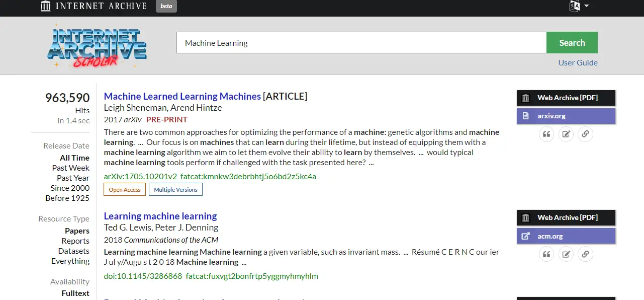Select the All Time release date filter
Image resolution: width=644 pixels, height=300 pixels.
(x=74, y=158)
